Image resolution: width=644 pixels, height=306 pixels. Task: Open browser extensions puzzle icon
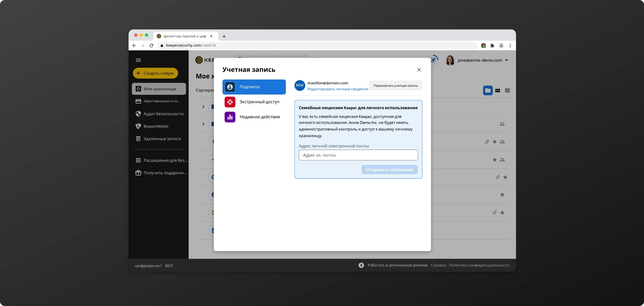[x=492, y=46]
